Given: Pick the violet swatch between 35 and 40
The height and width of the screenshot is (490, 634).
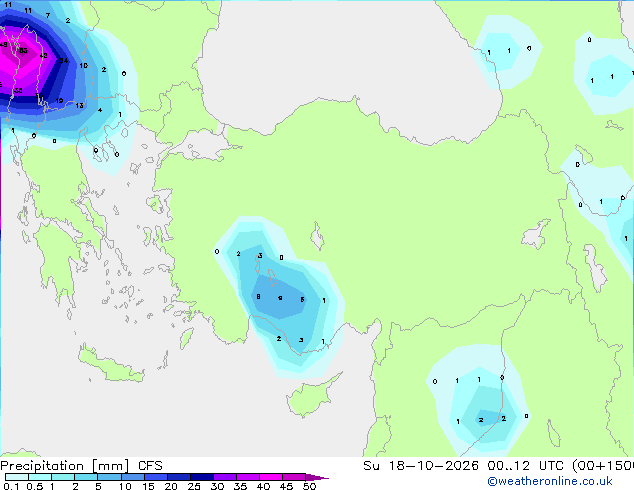Looking at the screenshot, I should point(248,477).
